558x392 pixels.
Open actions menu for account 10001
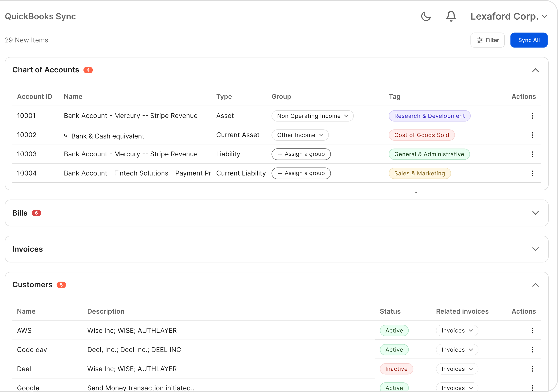(x=532, y=116)
